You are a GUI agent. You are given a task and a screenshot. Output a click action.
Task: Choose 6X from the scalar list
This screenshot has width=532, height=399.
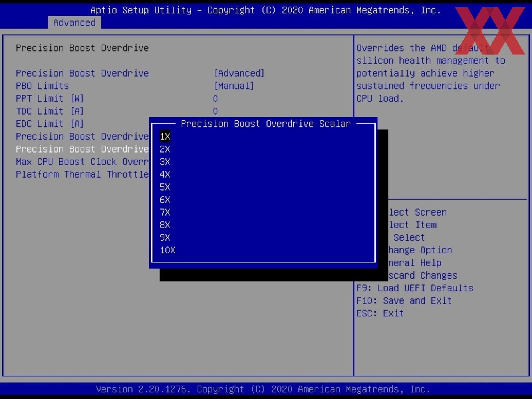click(165, 199)
